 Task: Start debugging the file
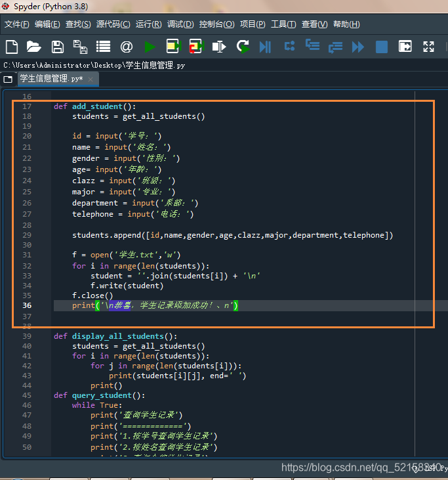pyautogui.click(x=265, y=47)
